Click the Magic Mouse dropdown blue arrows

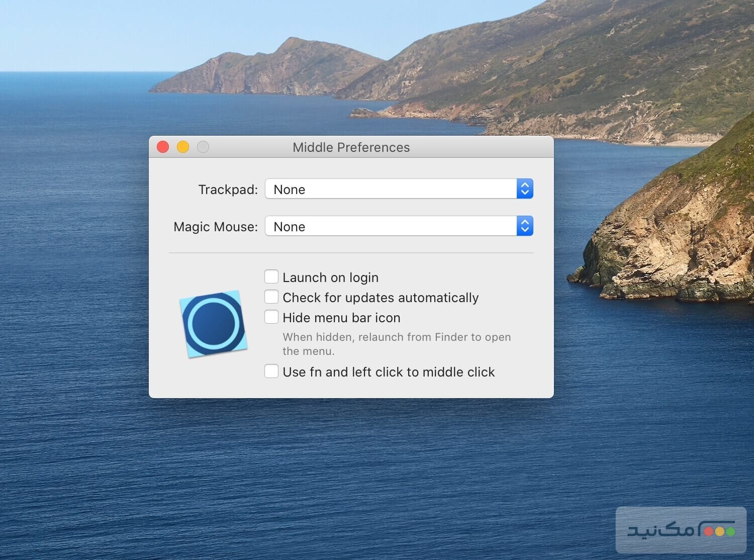525,226
